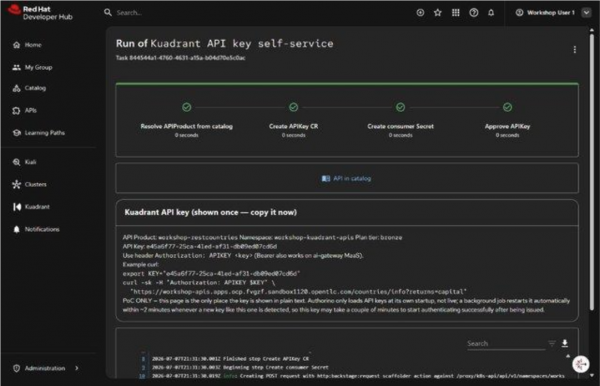This screenshot has width=600, height=386.
Task: Click the book icon beside API in catalog
Action: point(326,179)
